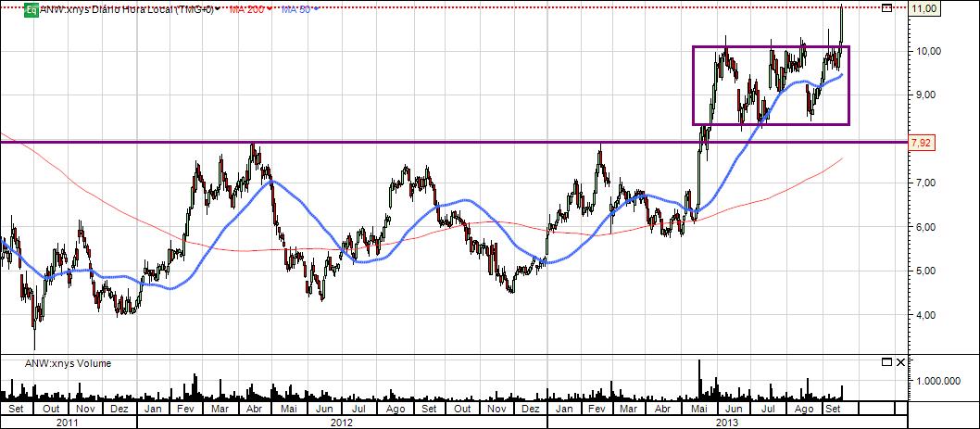This screenshot has width=980, height=429.
Task: Click the 2012 year label on timeline
Action: coord(342,423)
